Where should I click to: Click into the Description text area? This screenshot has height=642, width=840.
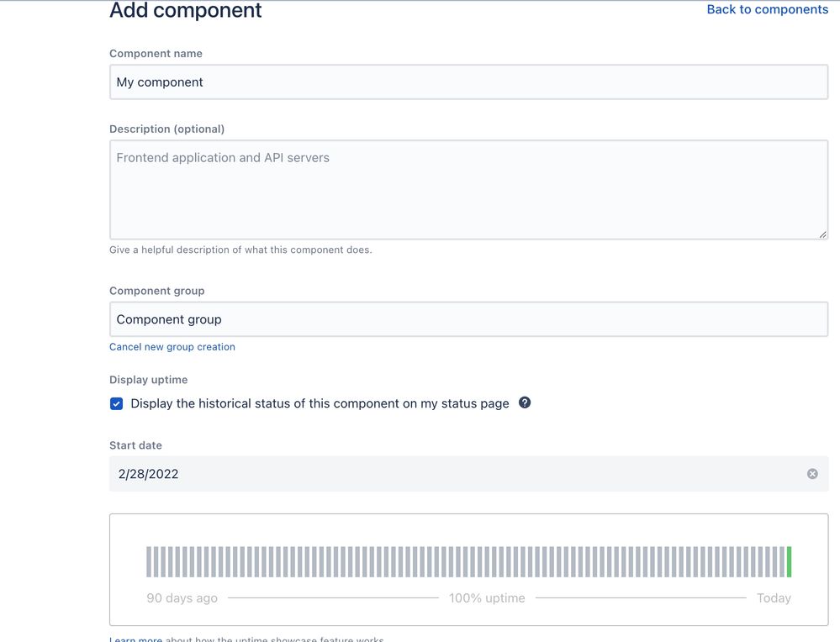(x=468, y=190)
